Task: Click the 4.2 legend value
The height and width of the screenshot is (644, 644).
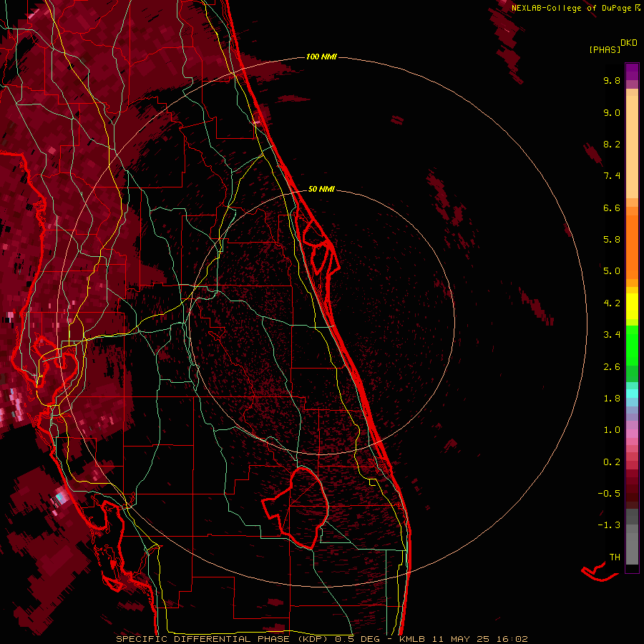Action: [612, 303]
